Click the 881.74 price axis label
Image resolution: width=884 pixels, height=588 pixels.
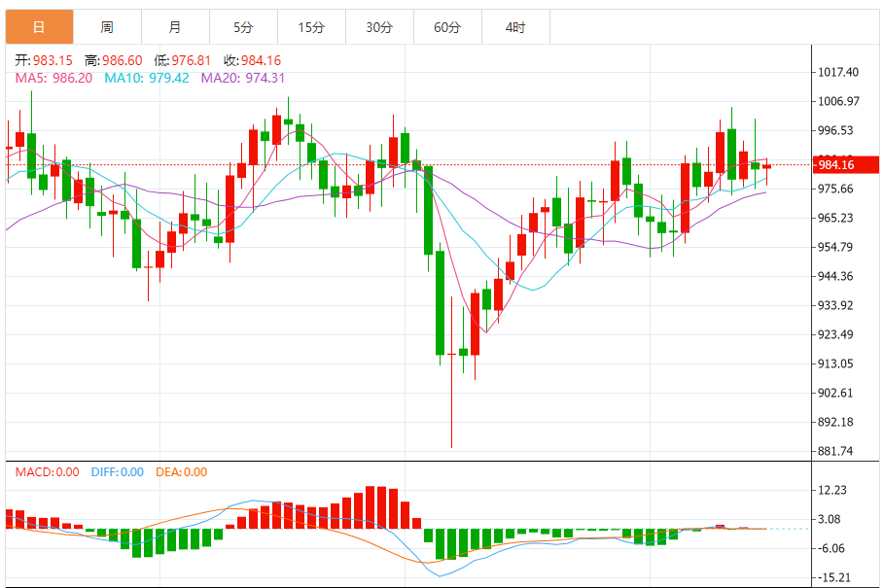coord(835,451)
